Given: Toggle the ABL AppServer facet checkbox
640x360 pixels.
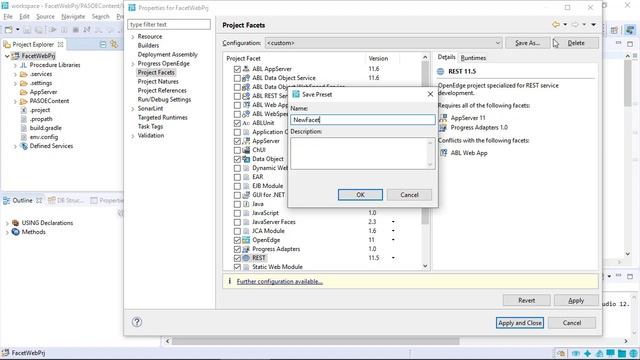Looking at the screenshot, I should coord(237,69).
